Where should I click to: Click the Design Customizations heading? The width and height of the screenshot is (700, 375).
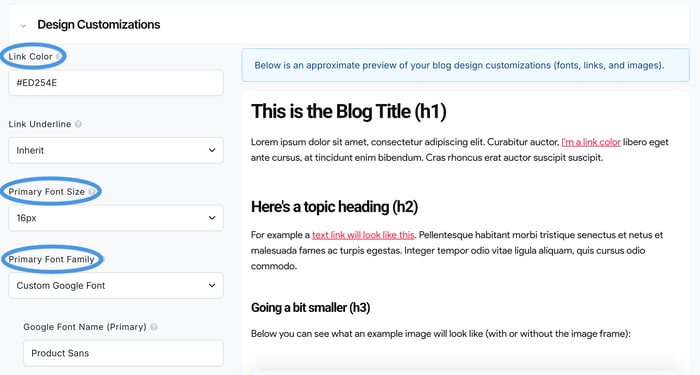pos(99,25)
